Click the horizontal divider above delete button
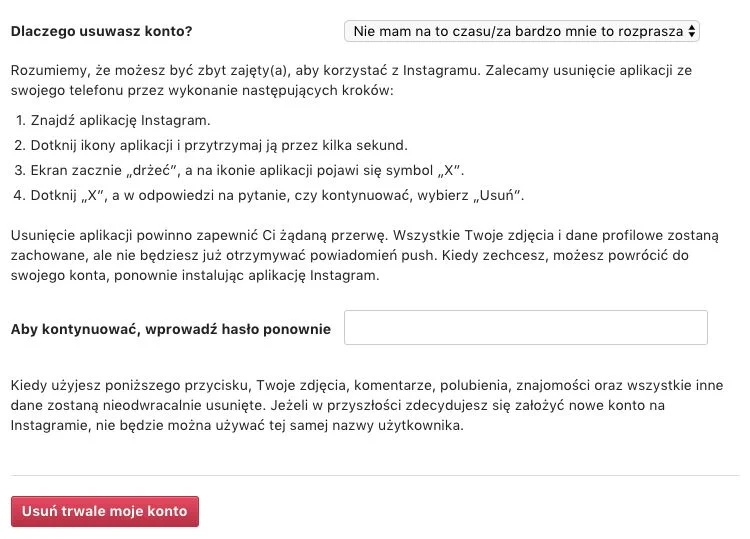 click(375, 476)
